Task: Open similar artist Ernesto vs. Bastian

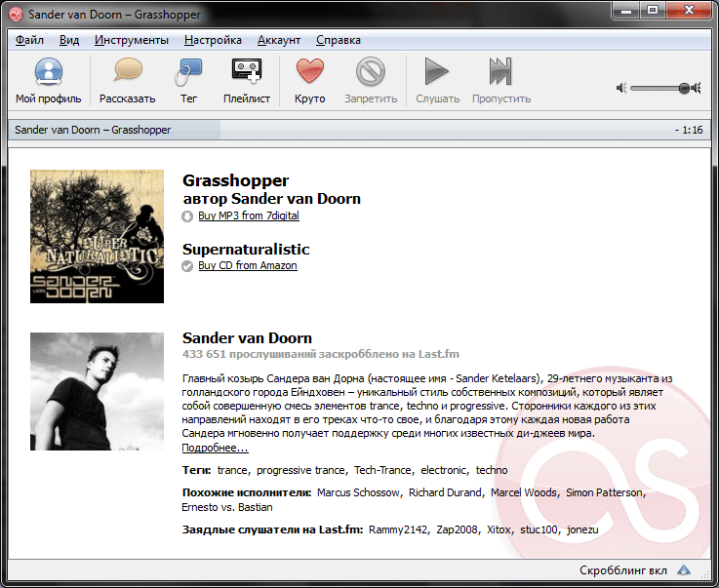Action: point(227,507)
